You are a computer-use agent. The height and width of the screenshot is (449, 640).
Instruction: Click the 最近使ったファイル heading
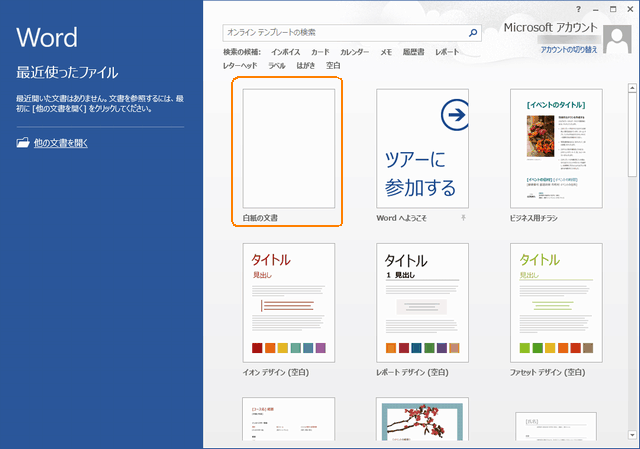[x=67, y=72]
